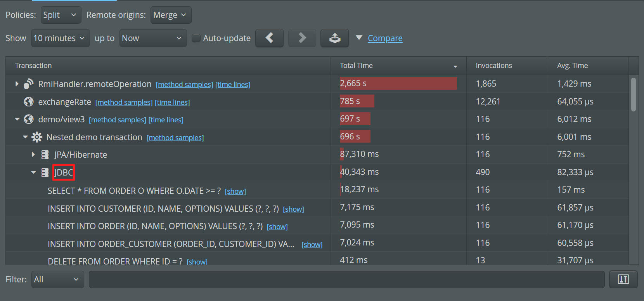Open method samples for exchangeRate
The height and width of the screenshot is (301, 644).
tap(124, 102)
